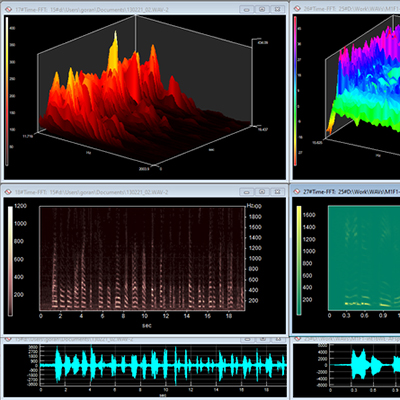The height and width of the screenshot is (400, 400).
Task: Click the bottom-right waveform window title icon
Action: coord(297,339)
